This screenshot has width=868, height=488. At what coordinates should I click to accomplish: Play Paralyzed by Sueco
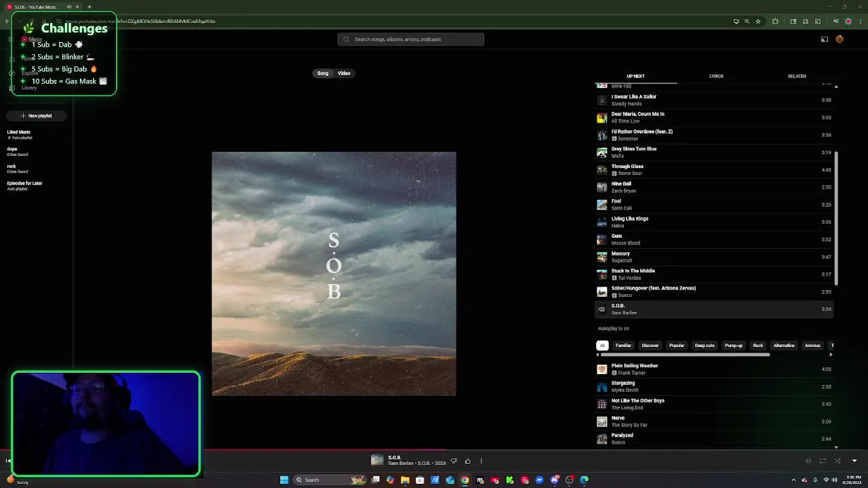714,439
